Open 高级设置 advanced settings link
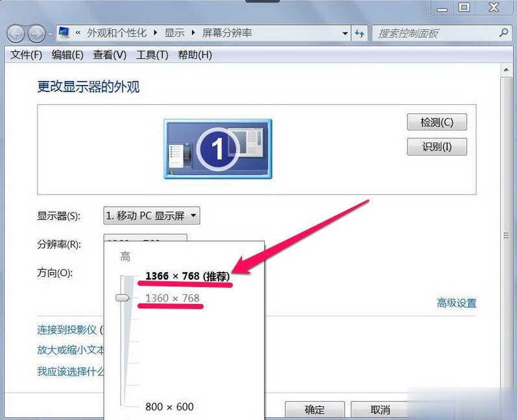The width and height of the screenshot is (517, 420). tap(456, 303)
